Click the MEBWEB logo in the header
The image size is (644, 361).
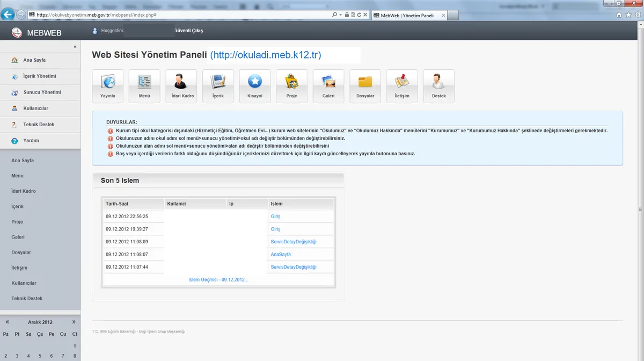37,33
